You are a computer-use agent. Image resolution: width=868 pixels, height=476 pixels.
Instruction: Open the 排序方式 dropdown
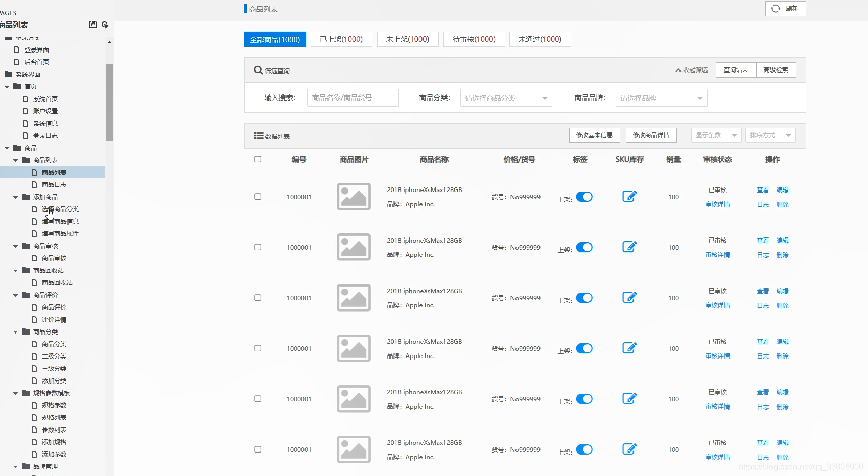pyautogui.click(x=770, y=135)
